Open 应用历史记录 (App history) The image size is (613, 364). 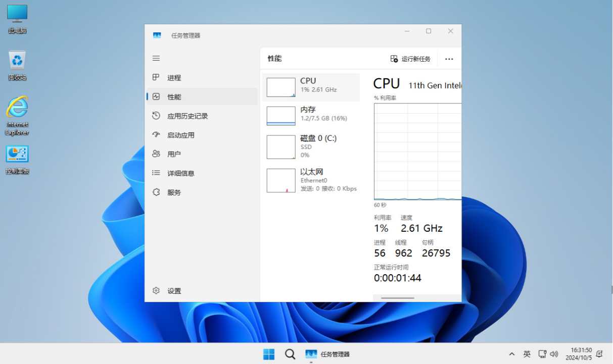point(202,116)
